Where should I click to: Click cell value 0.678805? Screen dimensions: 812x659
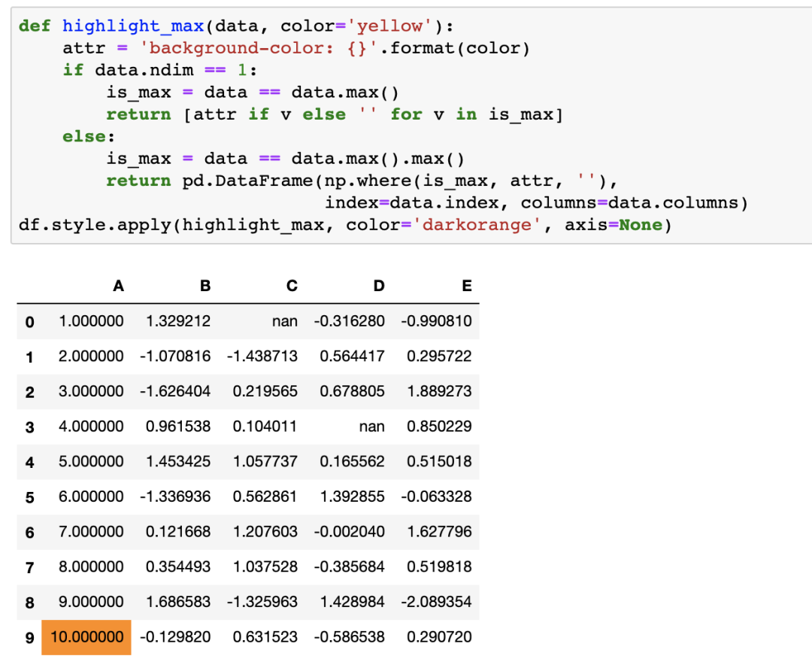(x=352, y=391)
